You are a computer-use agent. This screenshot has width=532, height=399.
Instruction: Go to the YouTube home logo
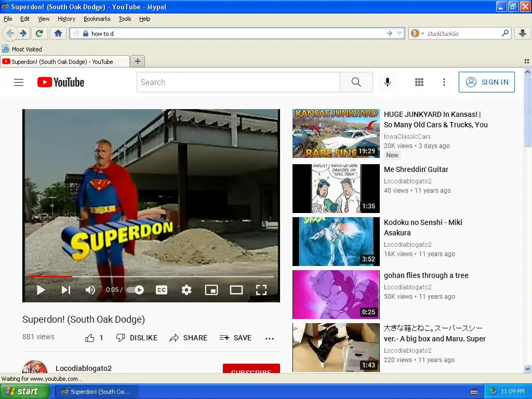[x=61, y=82]
